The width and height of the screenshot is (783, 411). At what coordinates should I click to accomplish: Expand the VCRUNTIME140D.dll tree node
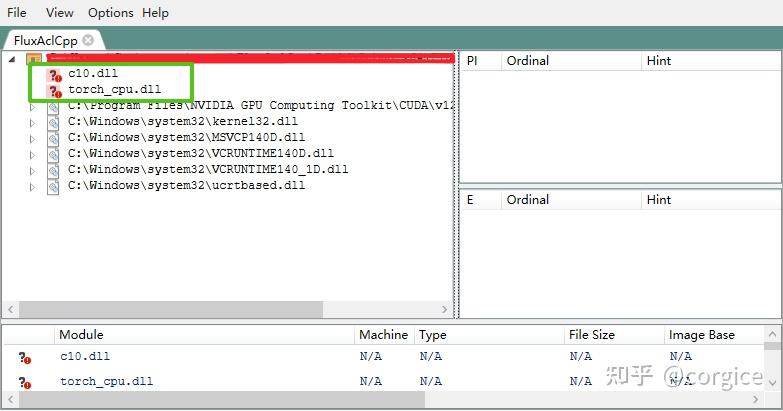[x=32, y=155]
